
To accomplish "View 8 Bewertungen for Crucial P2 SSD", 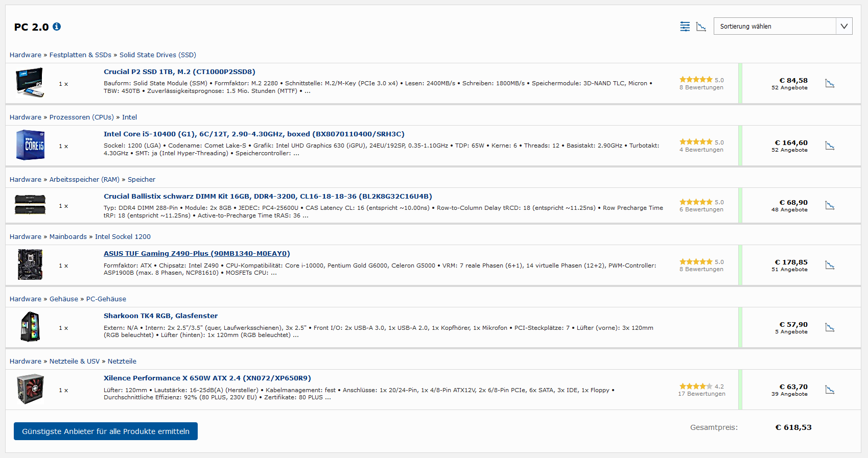I will (701, 88).
